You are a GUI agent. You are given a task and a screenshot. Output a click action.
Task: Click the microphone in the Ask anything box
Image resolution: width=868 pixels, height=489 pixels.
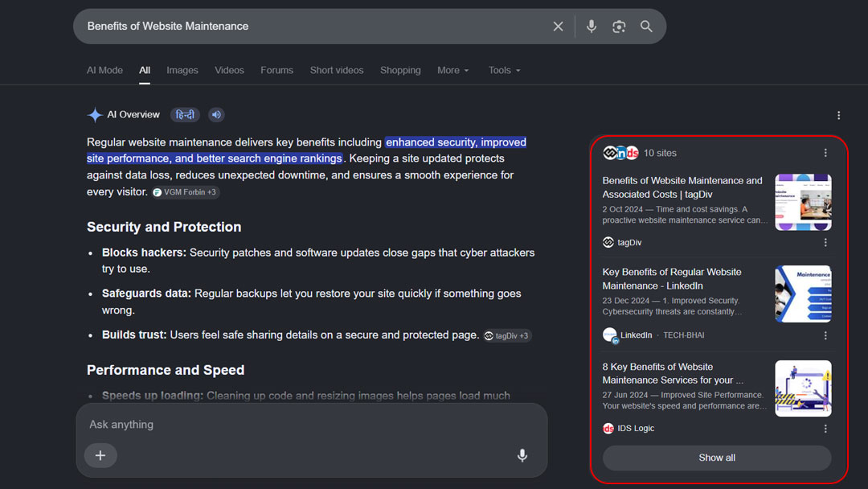pos(522,455)
